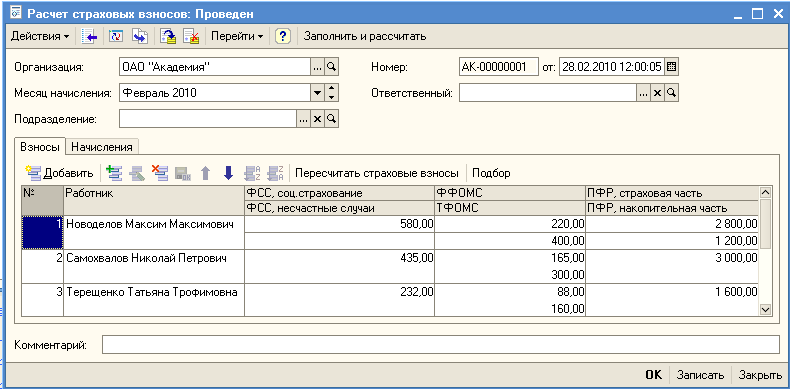The image size is (790, 389).
Task: Click the table scrollbar up arrow
Action: coord(765,192)
